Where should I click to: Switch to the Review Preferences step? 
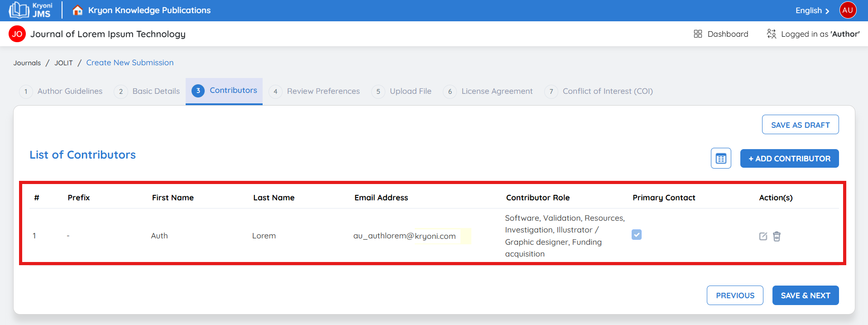(x=323, y=91)
